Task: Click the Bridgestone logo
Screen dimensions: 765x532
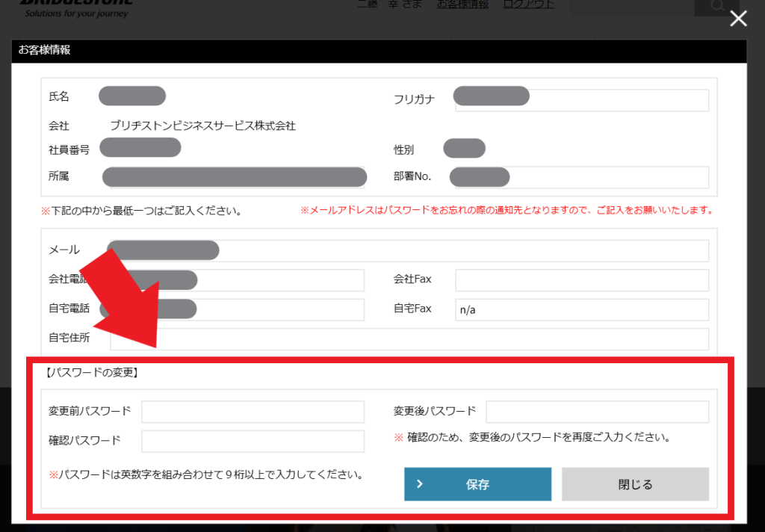Action: pyautogui.click(x=75, y=7)
